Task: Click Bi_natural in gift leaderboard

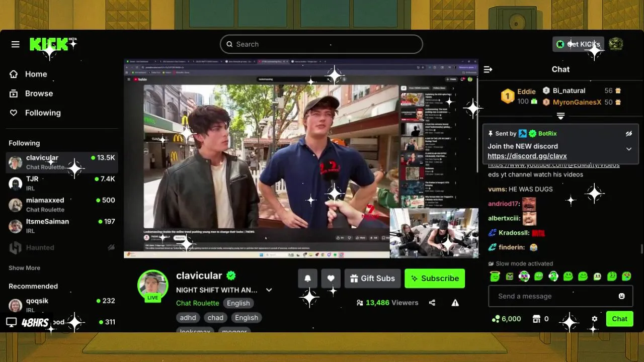Action: (x=569, y=90)
